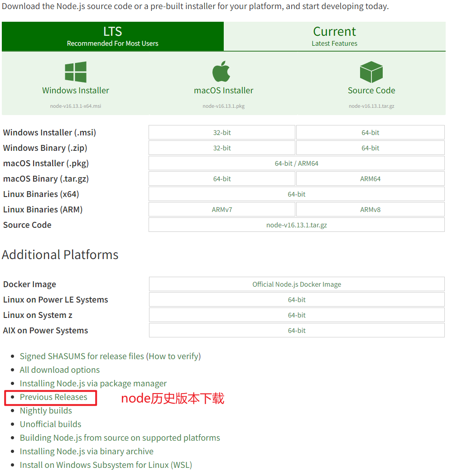Viewport: 457px width, 476px height.
Task: Download 64-bit Linux on Power LE Systems
Action: coord(297,300)
